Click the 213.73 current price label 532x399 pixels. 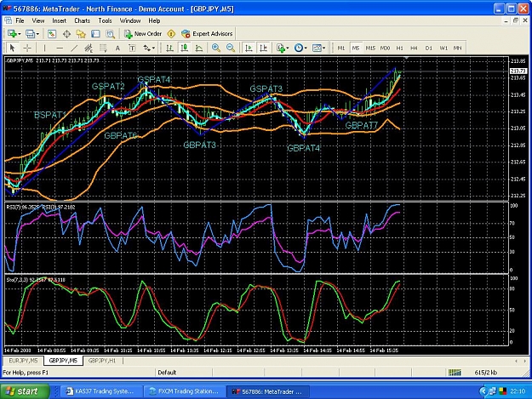click(x=518, y=71)
